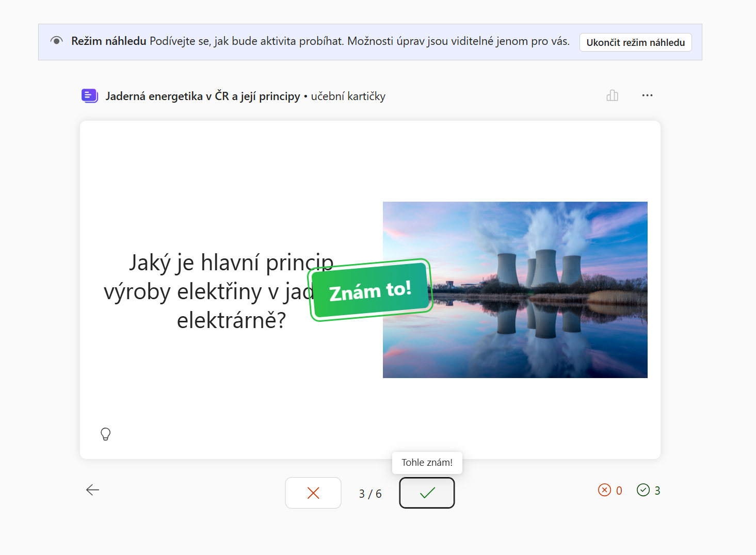Click the Ukončit režim náhledu button
Image resolution: width=756 pixels, height=555 pixels.
(x=635, y=42)
